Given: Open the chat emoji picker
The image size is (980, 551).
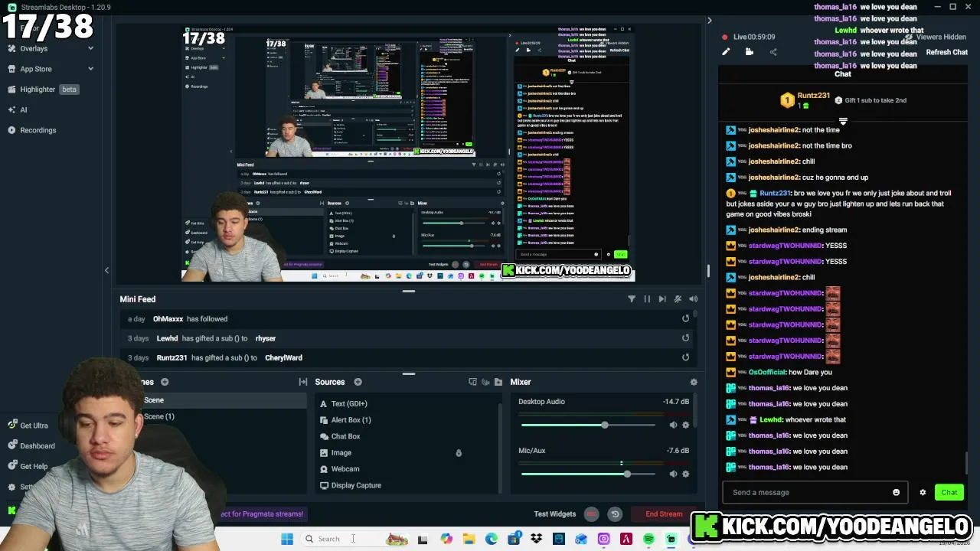Looking at the screenshot, I should click(896, 492).
